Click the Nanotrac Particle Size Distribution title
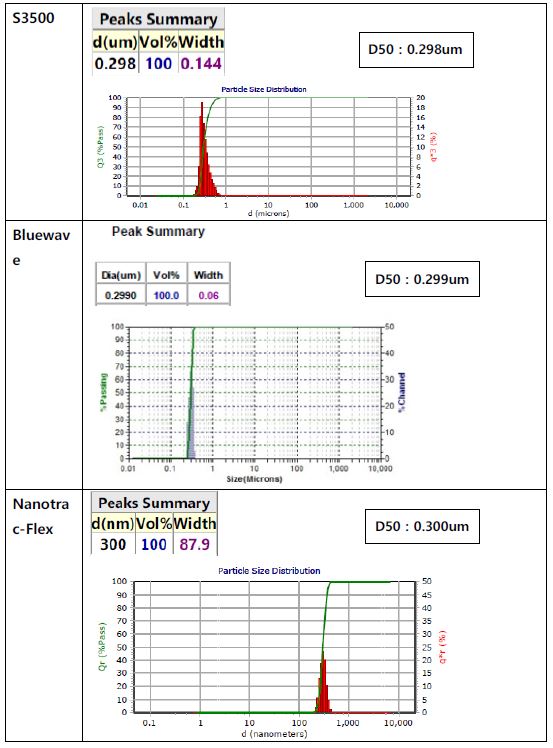 pyautogui.click(x=269, y=571)
